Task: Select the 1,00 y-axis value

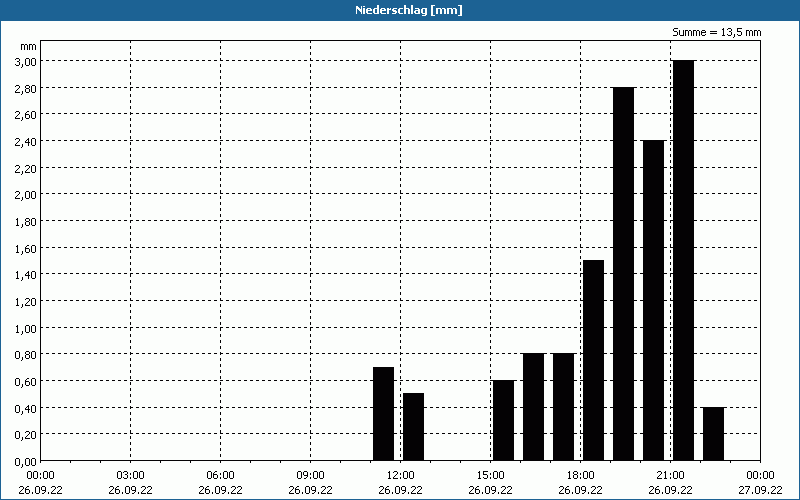Action: [26, 328]
